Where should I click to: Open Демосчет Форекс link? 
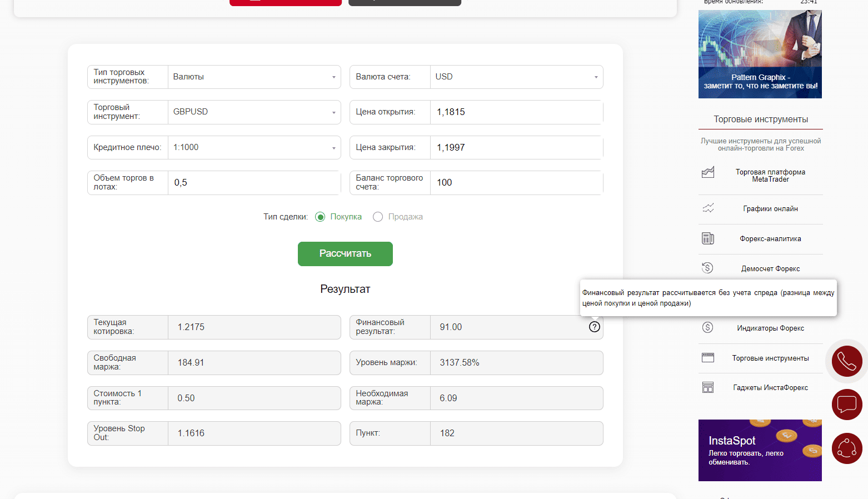pyautogui.click(x=770, y=268)
